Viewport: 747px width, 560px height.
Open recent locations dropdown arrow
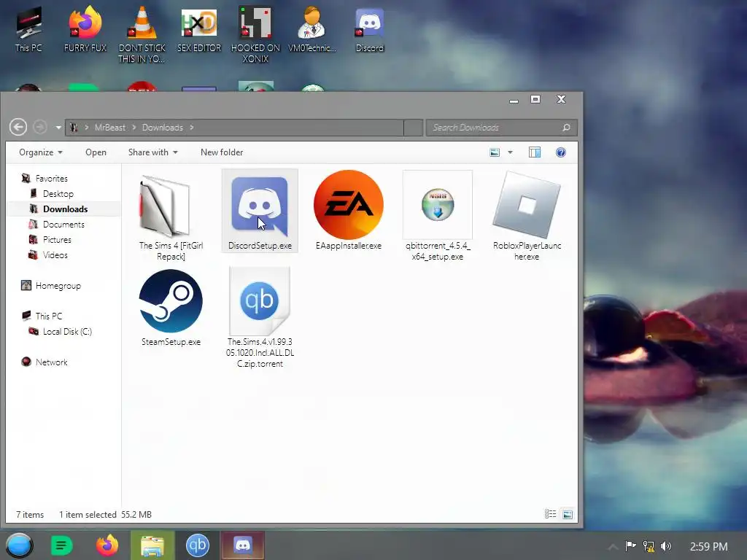(58, 128)
